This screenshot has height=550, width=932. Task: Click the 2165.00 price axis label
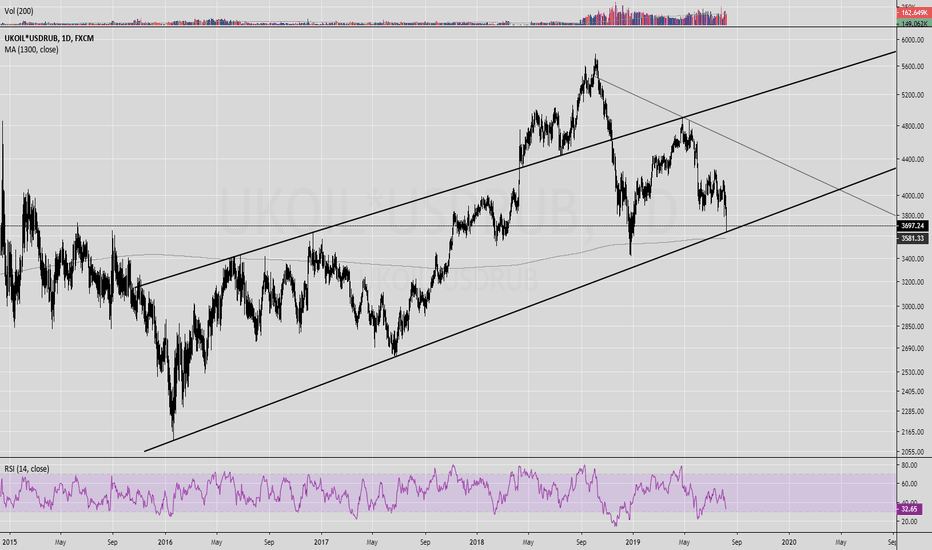[912, 432]
